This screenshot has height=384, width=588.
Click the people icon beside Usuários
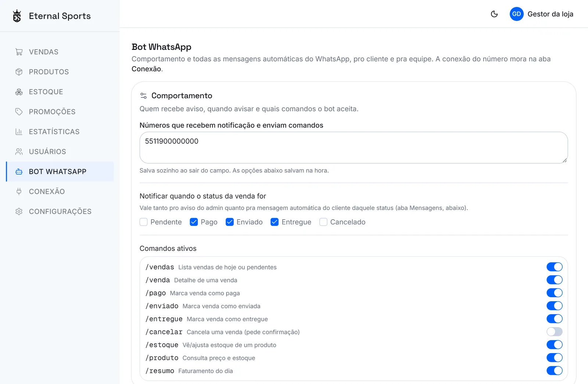19,152
